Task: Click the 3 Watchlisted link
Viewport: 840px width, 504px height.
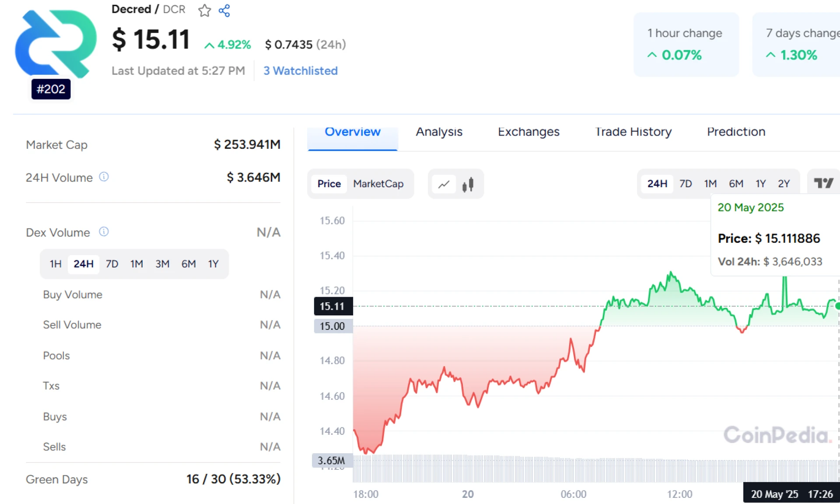Action: tap(301, 71)
